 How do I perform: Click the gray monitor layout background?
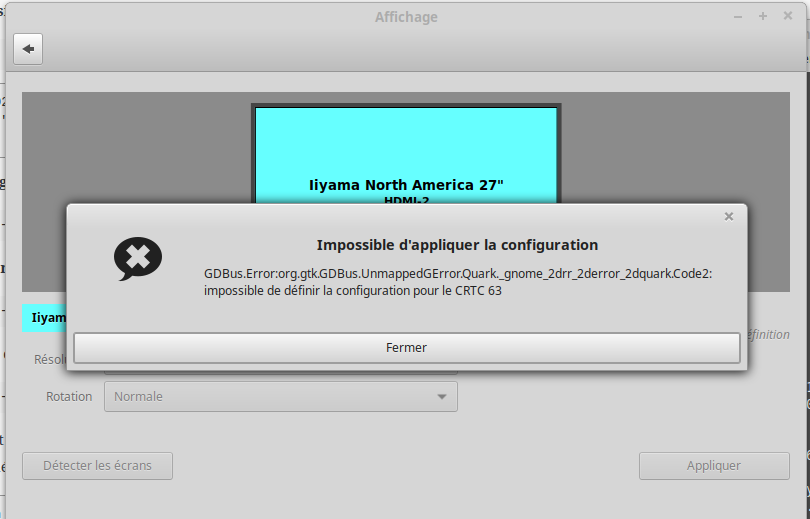click(x=130, y=150)
